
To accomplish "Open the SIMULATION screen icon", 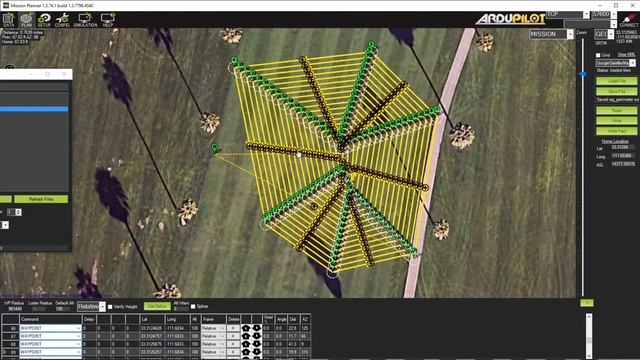I will point(85,20).
